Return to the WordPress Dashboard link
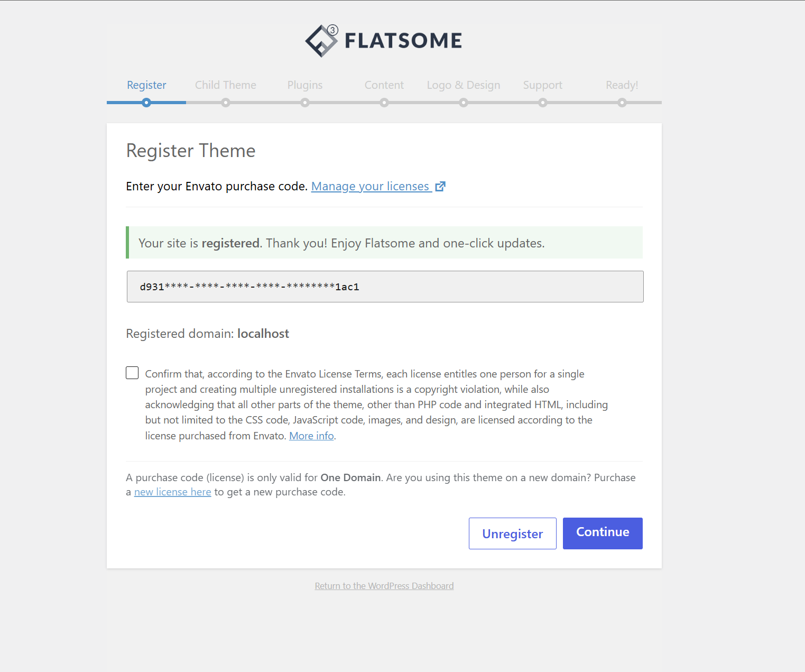Viewport: 805px width, 672px height. point(384,586)
